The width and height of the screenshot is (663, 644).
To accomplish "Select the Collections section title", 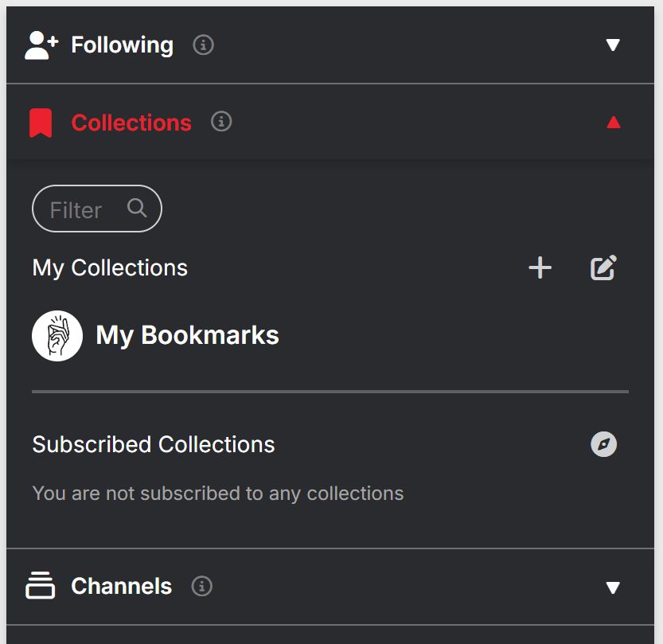I will coord(131,123).
